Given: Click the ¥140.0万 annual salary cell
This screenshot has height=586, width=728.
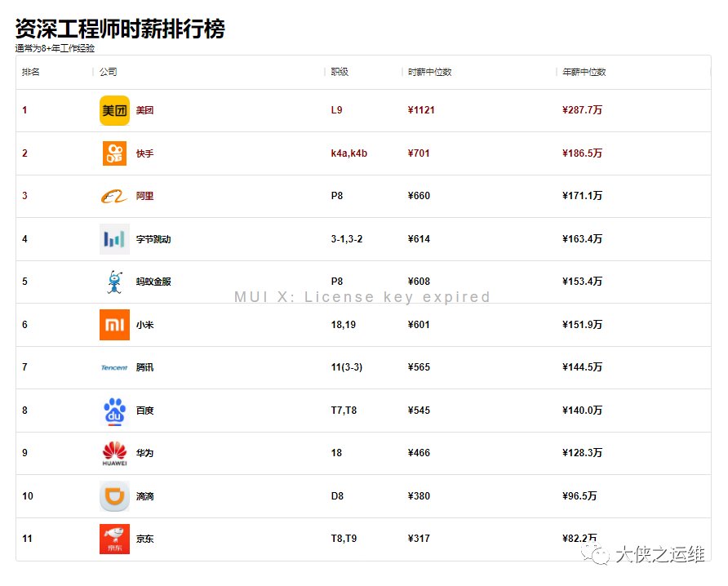Looking at the screenshot, I should pos(582,411).
